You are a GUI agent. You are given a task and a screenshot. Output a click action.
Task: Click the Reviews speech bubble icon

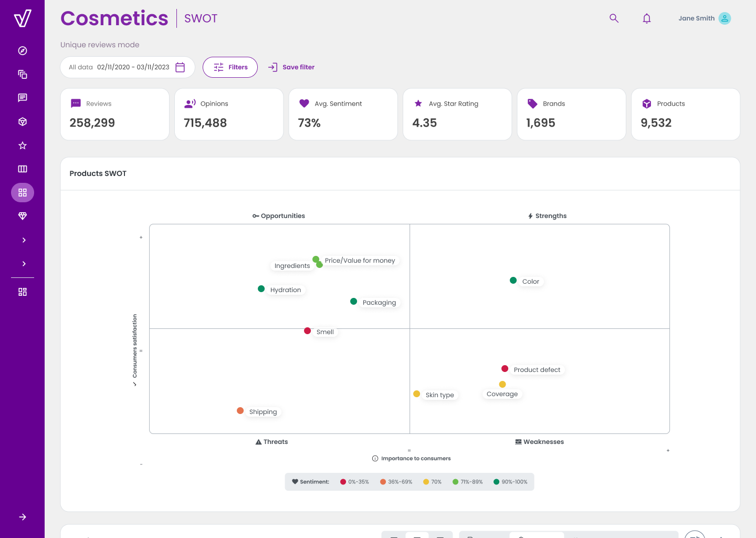click(x=76, y=104)
